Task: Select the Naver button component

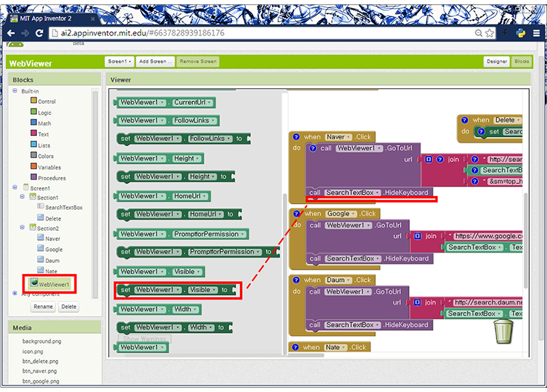Action: point(49,238)
